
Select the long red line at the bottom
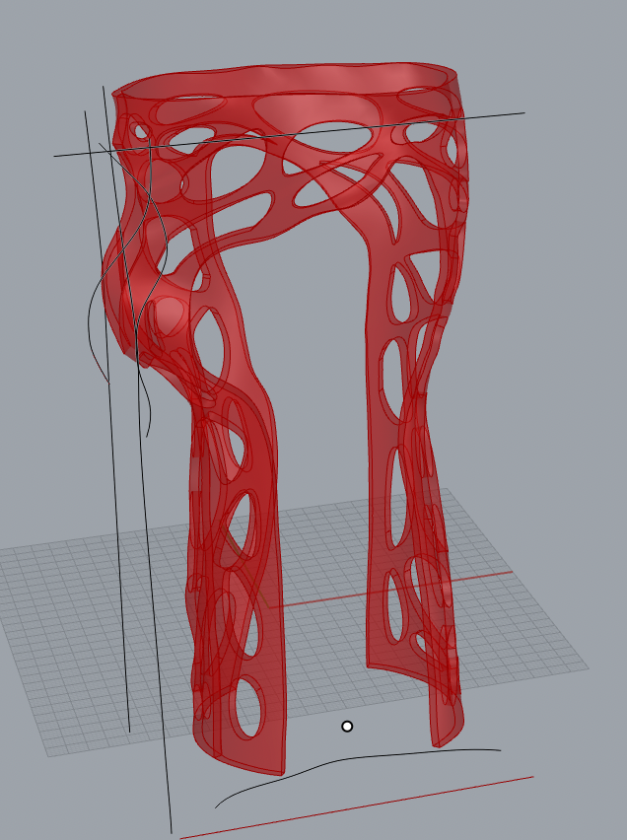[x=356, y=807]
